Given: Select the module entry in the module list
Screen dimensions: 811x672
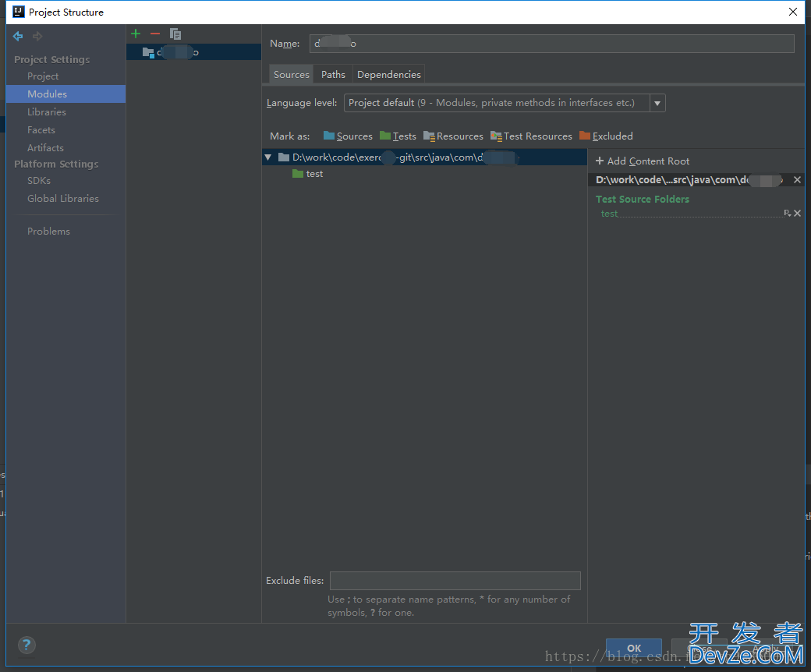Looking at the screenshot, I should [x=193, y=52].
